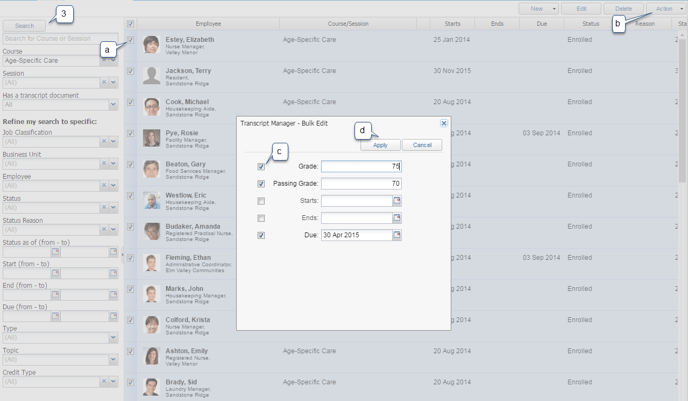Screen dimensions: 688x401
Task: Clear the Course filter with X icon
Action: coord(104,61)
